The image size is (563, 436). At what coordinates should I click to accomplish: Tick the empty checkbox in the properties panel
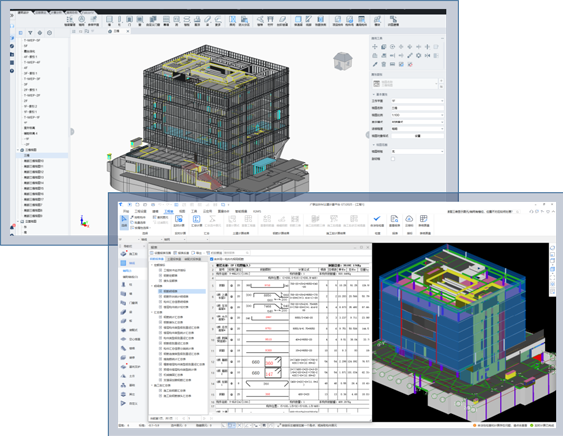point(393,159)
